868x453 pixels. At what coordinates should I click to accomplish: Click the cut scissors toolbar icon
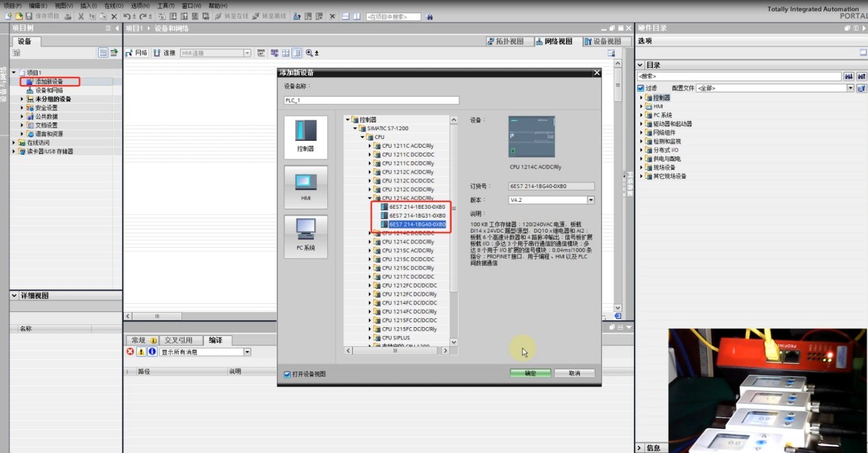[x=81, y=16]
